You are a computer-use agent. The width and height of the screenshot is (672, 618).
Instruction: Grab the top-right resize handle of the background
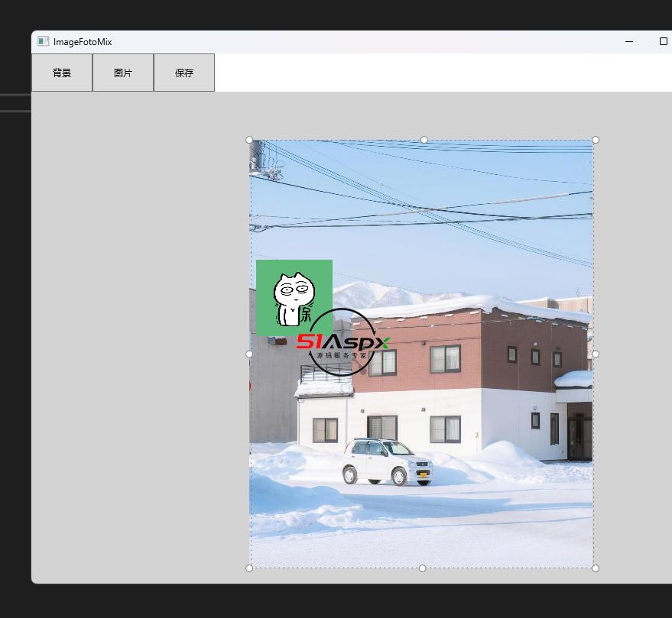(x=596, y=140)
